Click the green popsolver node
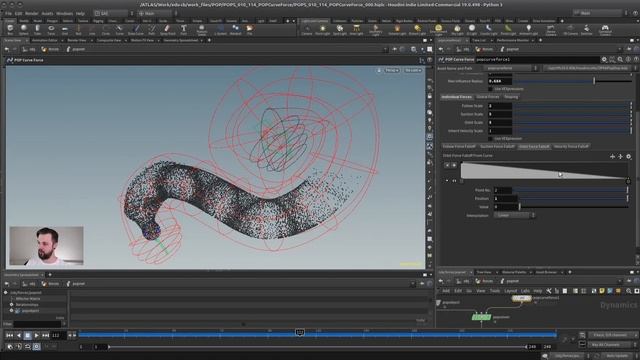 click(481, 317)
